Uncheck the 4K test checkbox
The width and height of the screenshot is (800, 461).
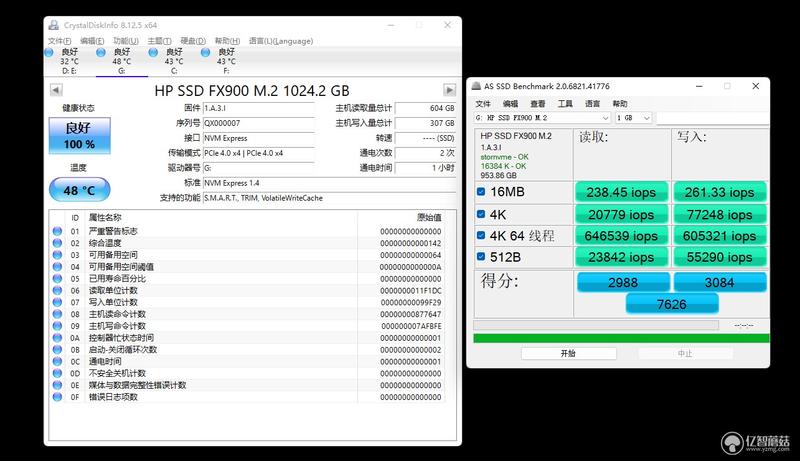(x=481, y=214)
